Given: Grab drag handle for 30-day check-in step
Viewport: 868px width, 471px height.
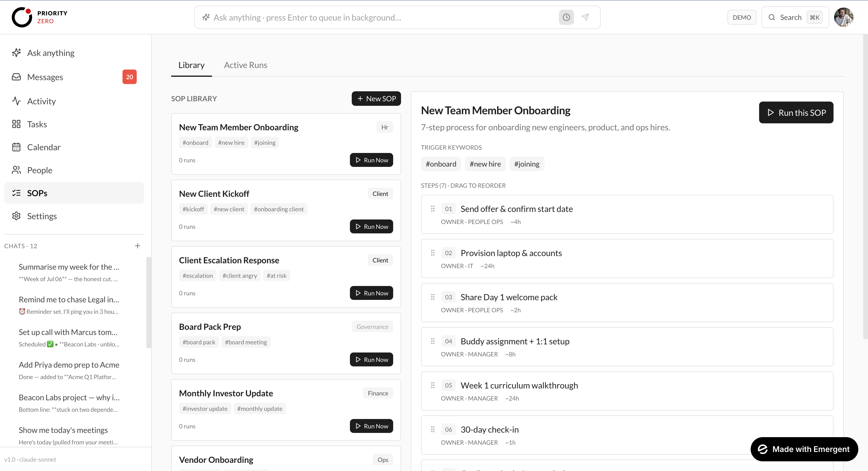Looking at the screenshot, I should click(x=433, y=430).
